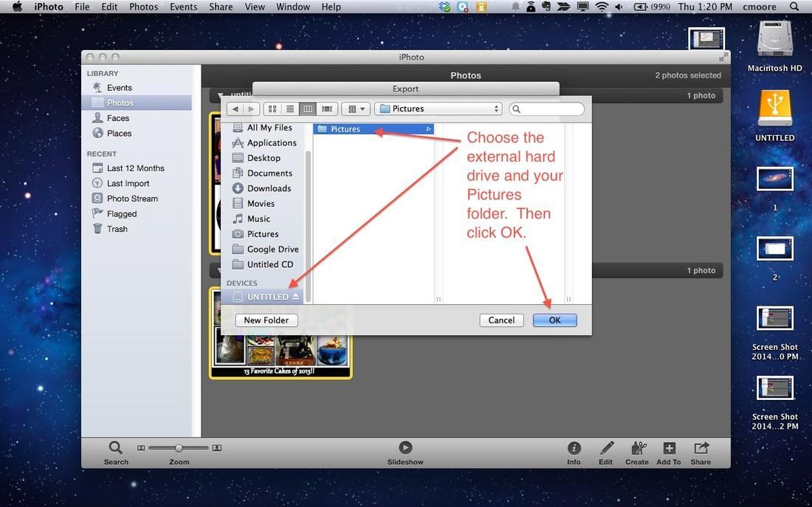Click the Add To icon
The width and height of the screenshot is (812, 507).
pos(669,449)
